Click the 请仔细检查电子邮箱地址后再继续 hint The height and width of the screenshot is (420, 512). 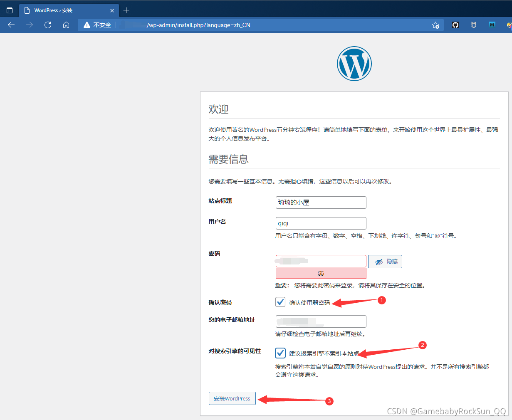click(320, 334)
